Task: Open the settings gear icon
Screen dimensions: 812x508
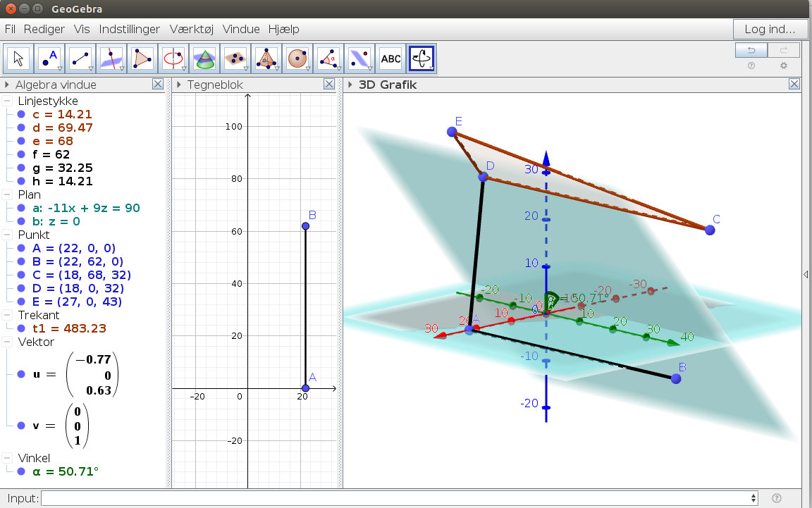Action: 784,66
